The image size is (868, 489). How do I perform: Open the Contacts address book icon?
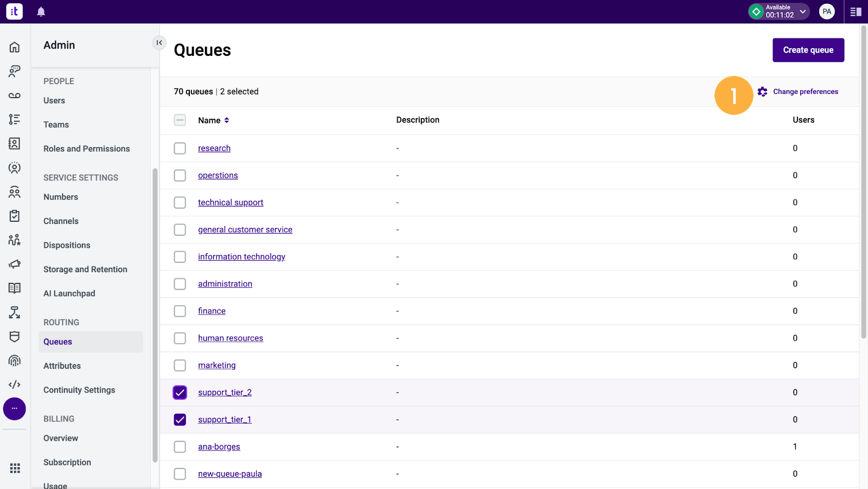(15, 144)
